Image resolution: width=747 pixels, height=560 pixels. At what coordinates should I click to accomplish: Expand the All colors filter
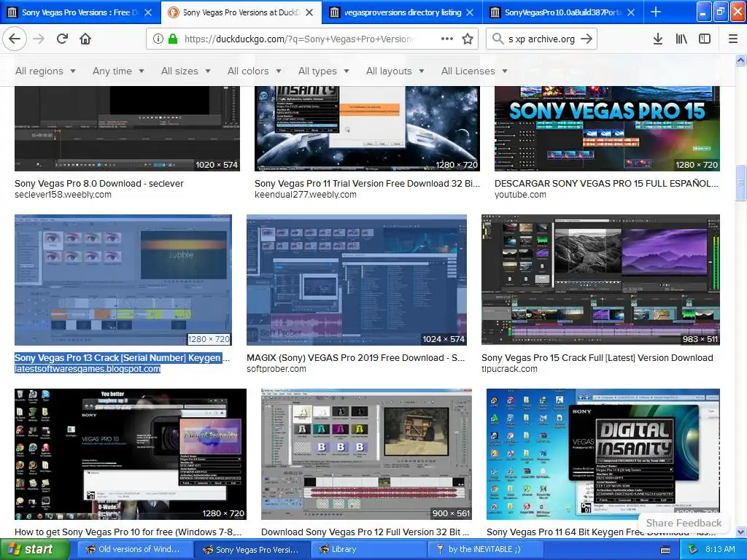(255, 71)
